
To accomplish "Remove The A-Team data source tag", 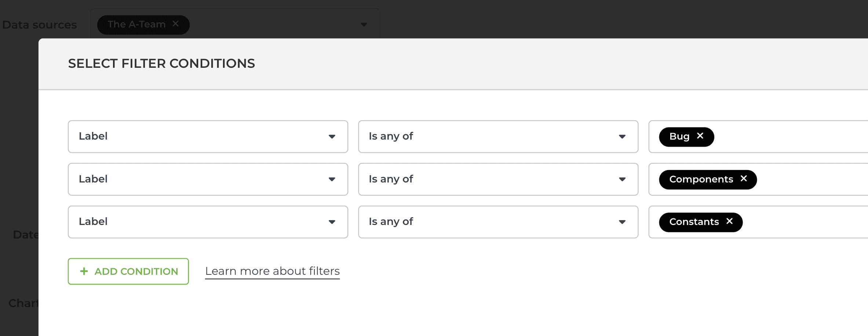I will click(176, 24).
